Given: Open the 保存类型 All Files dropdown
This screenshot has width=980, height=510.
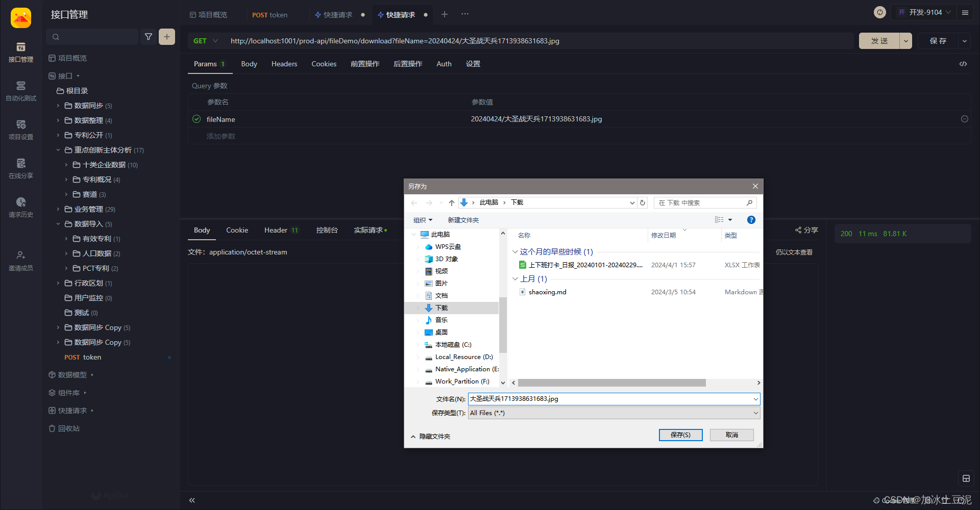Looking at the screenshot, I should click(x=614, y=413).
